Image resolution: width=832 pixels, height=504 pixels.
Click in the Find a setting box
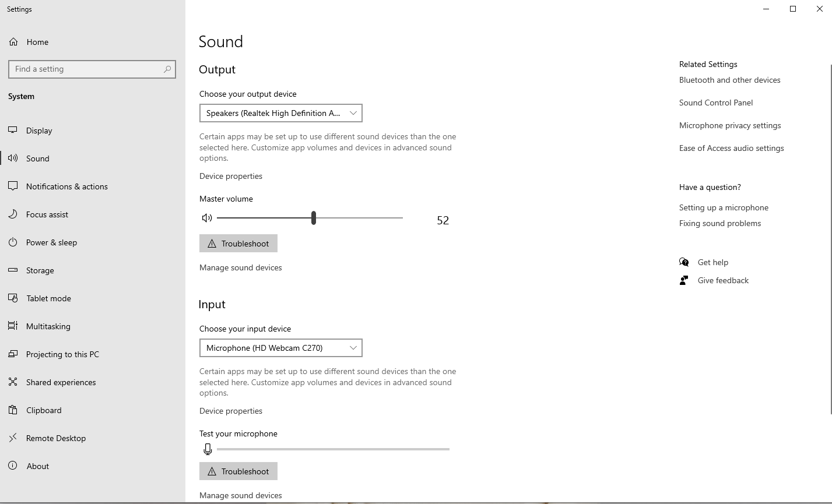pyautogui.click(x=92, y=69)
